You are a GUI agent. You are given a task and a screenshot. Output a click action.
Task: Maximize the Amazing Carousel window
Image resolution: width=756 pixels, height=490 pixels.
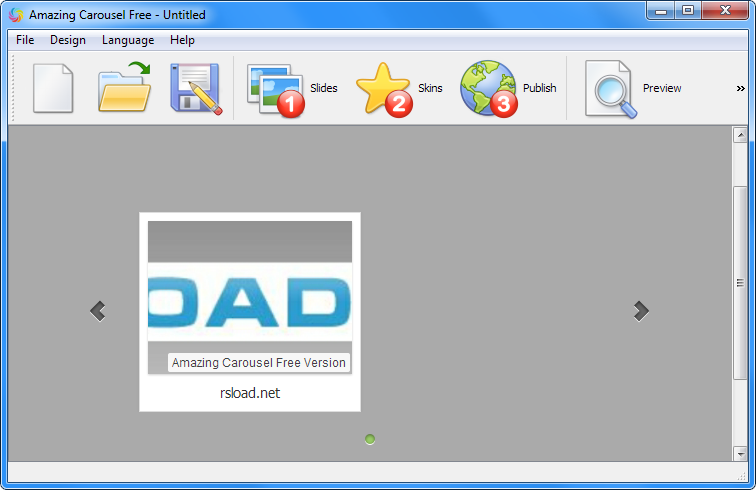pyautogui.click(x=688, y=11)
